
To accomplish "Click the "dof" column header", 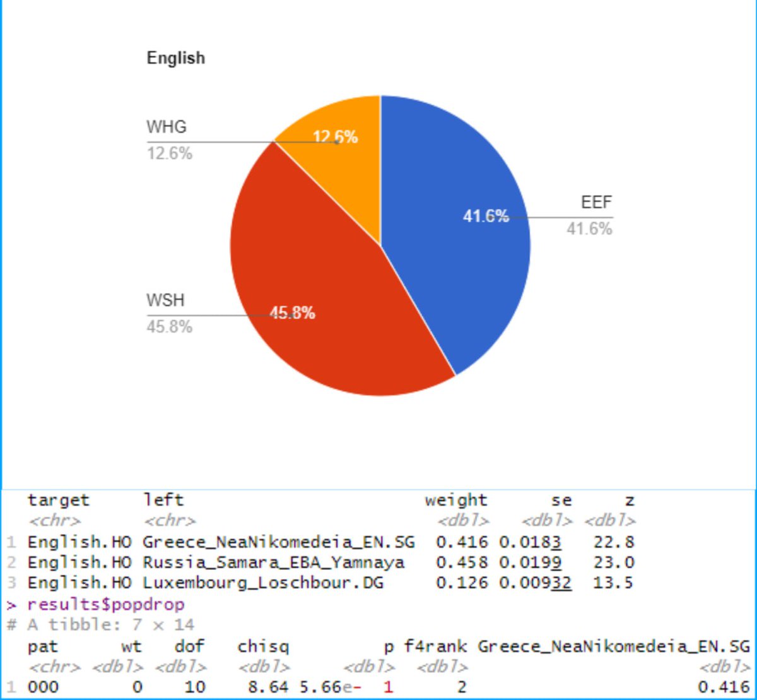I will point(190,646).
